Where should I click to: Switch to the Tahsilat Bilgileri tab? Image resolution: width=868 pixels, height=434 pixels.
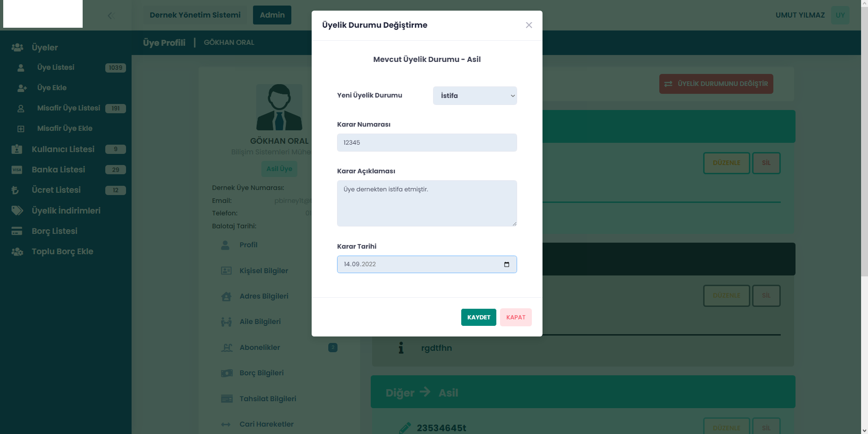[268, 399]
